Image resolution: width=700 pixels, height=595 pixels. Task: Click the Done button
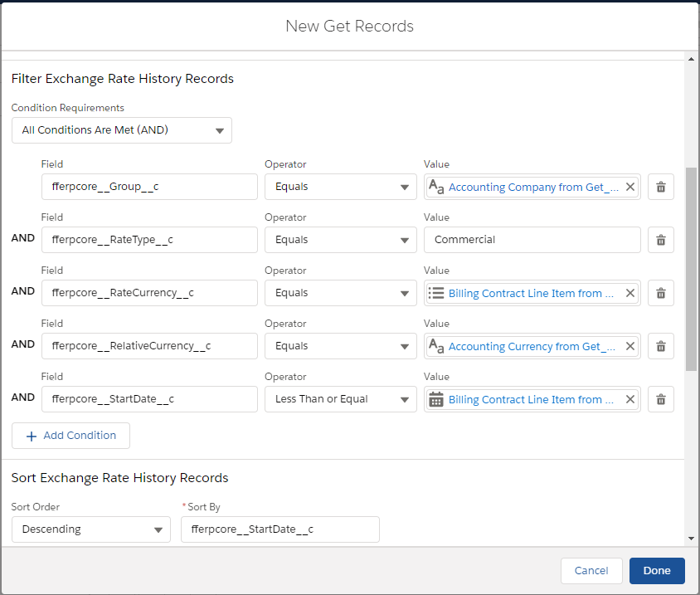(656, 571)
